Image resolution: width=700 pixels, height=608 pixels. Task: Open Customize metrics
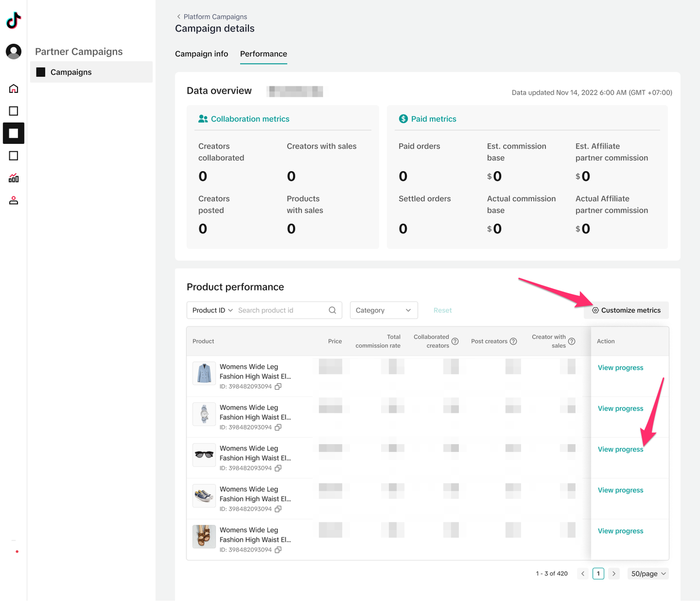626,310
